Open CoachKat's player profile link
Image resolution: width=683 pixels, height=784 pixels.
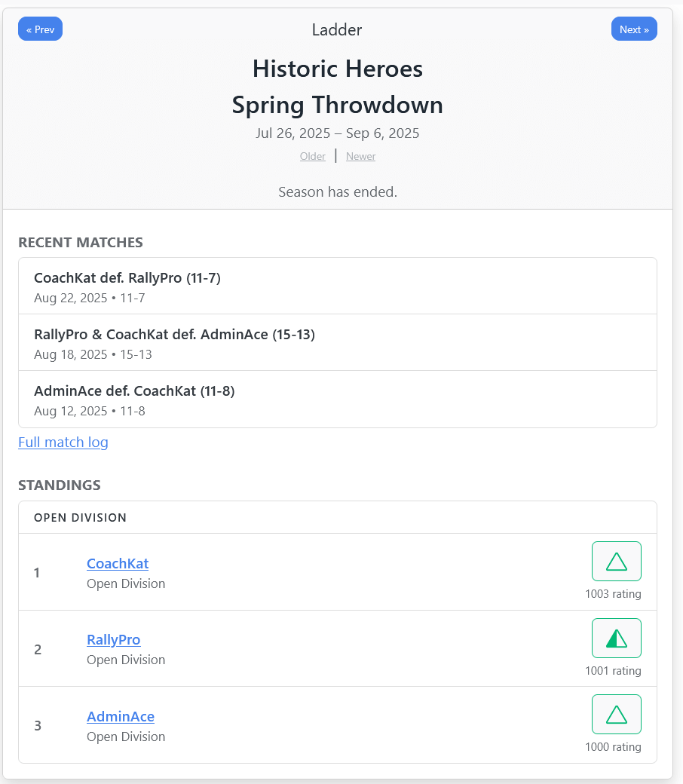[118, 563]
